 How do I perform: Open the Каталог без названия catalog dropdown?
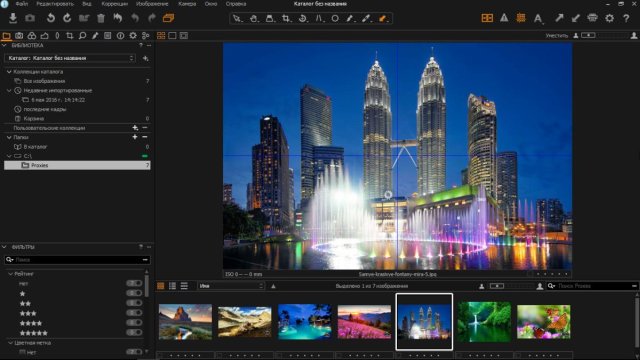point(69,58)
